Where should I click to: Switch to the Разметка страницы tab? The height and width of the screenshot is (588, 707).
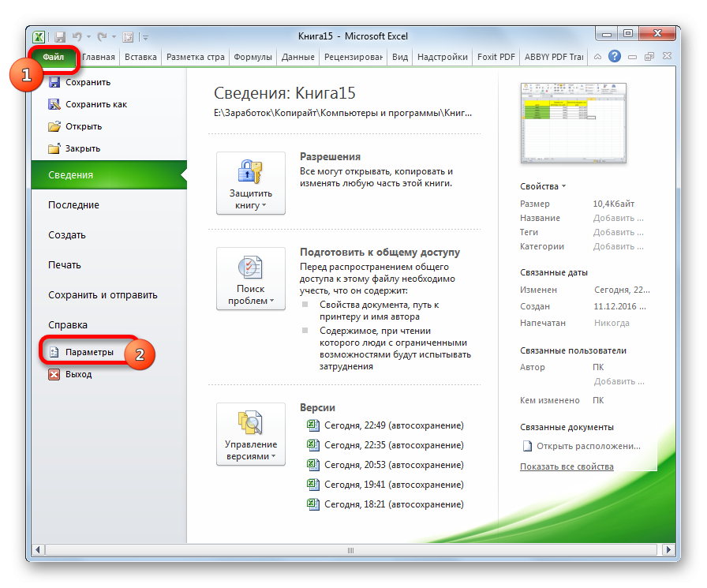coord(195,57)
